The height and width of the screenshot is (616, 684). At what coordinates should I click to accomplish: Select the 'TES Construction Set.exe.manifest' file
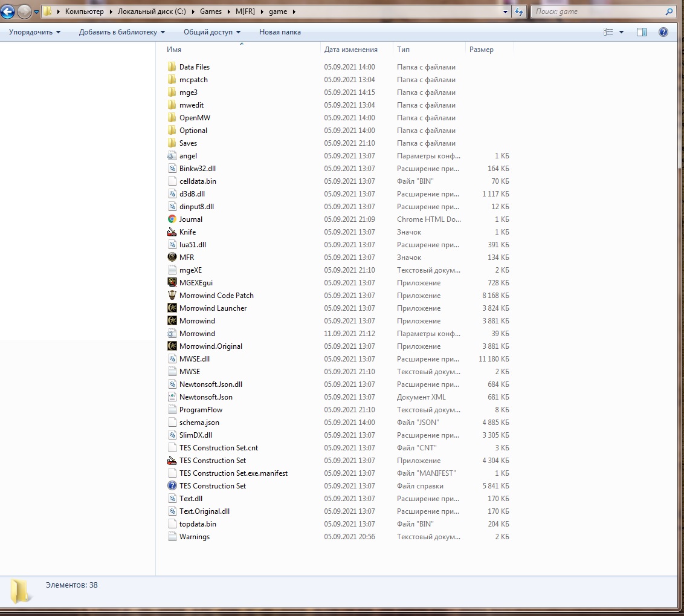coord(233,473)
